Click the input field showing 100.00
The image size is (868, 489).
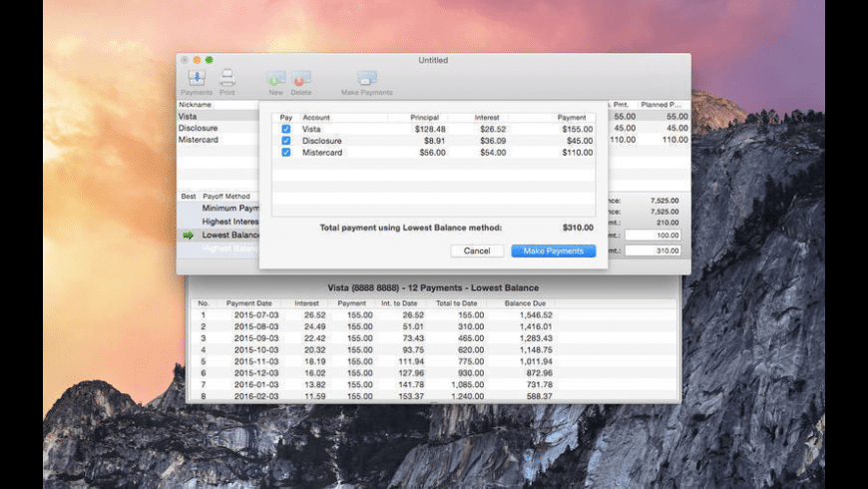click(x=651, y=236)
